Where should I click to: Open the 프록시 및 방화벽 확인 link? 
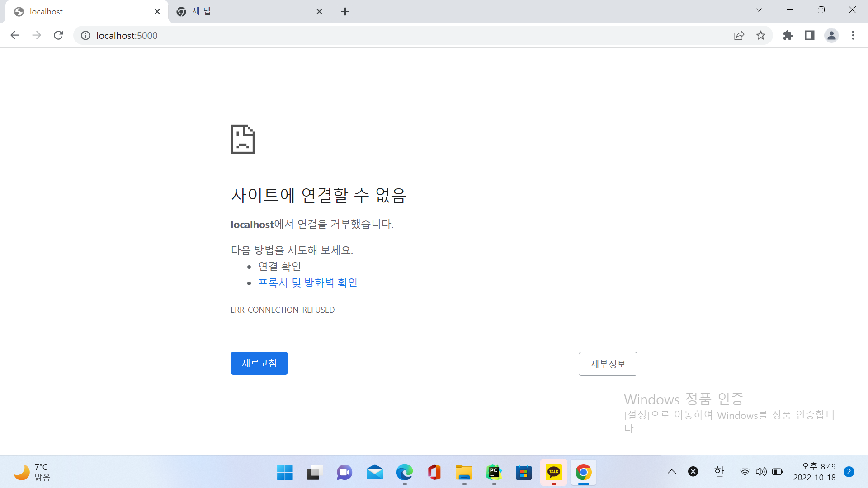307,283
